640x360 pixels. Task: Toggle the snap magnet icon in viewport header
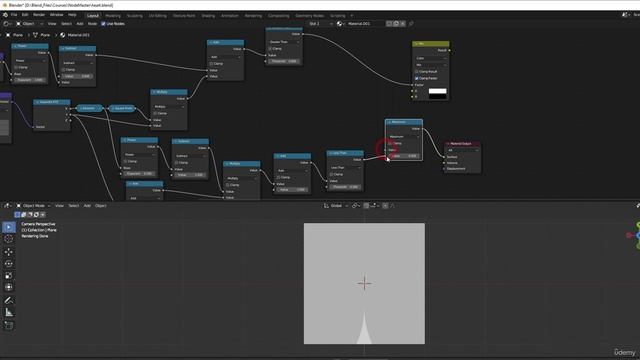(367, 206)
